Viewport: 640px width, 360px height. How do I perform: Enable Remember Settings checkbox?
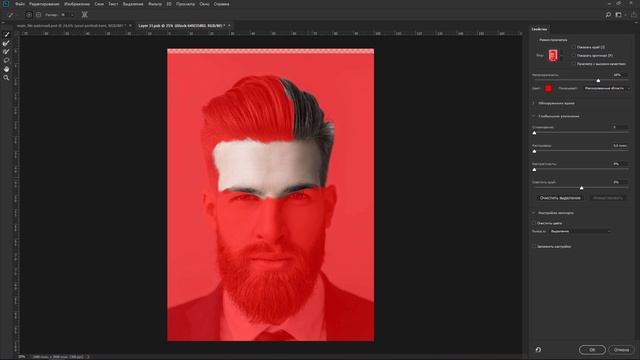(x=534, y=247)
